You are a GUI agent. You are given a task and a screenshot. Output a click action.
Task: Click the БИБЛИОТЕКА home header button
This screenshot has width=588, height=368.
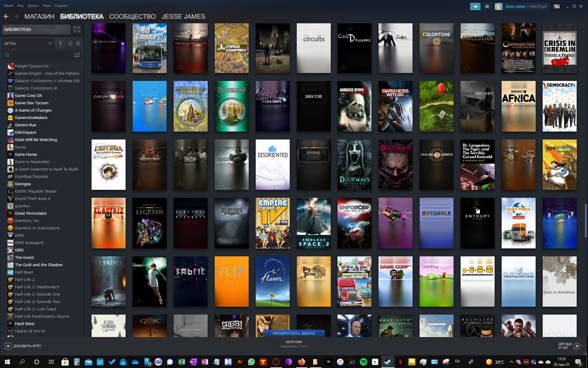point(36,29)
